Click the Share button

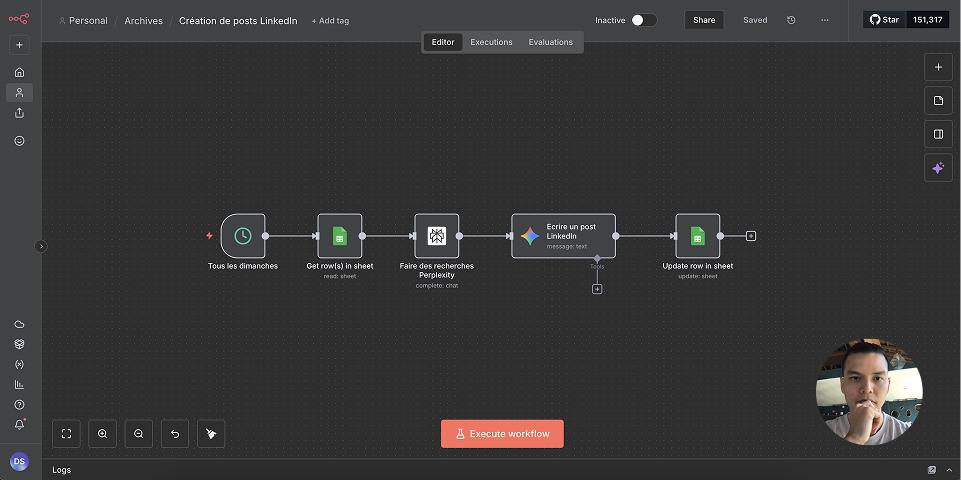(x=704, y=20)
